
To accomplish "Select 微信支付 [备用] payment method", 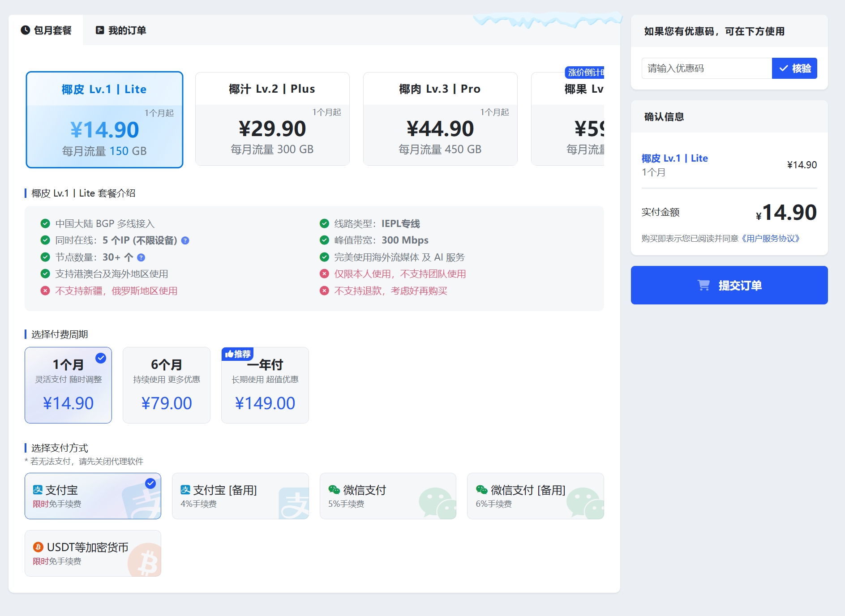I will (535, 496).
